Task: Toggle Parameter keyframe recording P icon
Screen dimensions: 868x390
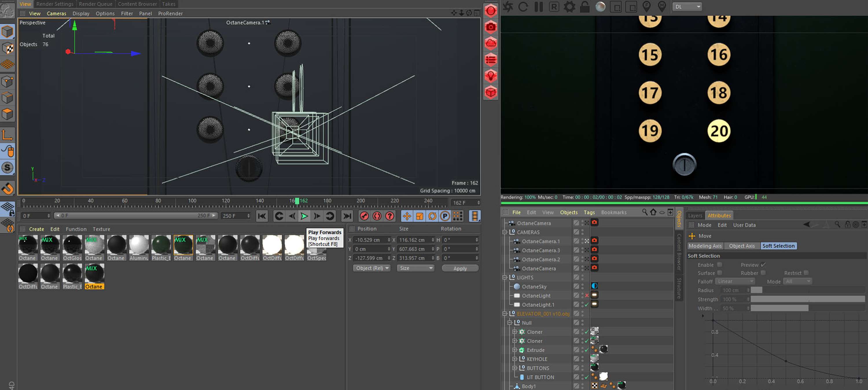Action: [445, 216]
